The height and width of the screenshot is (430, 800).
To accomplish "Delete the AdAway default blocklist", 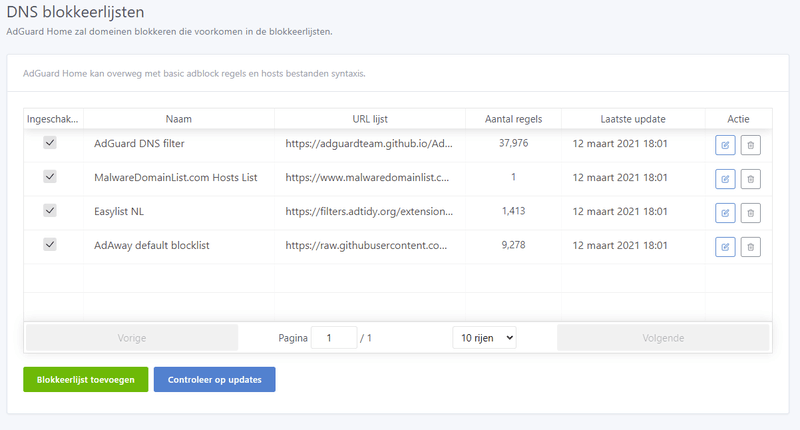I will click(751, 246).
